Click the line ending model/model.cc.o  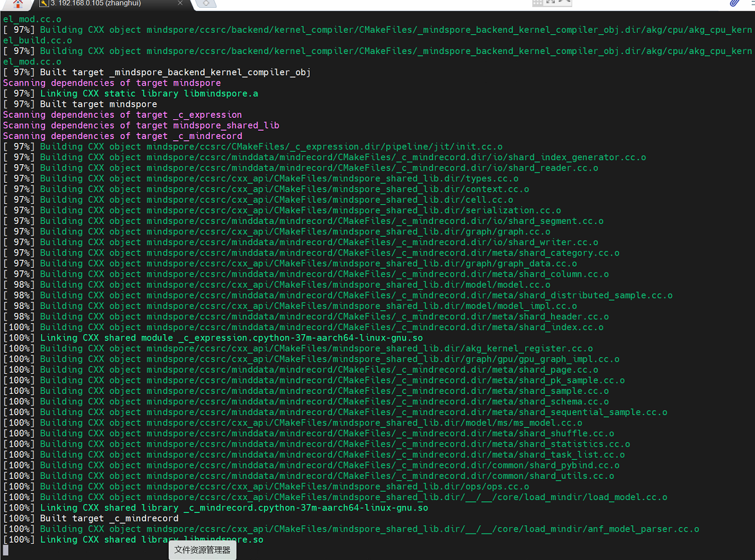(276, 284)
